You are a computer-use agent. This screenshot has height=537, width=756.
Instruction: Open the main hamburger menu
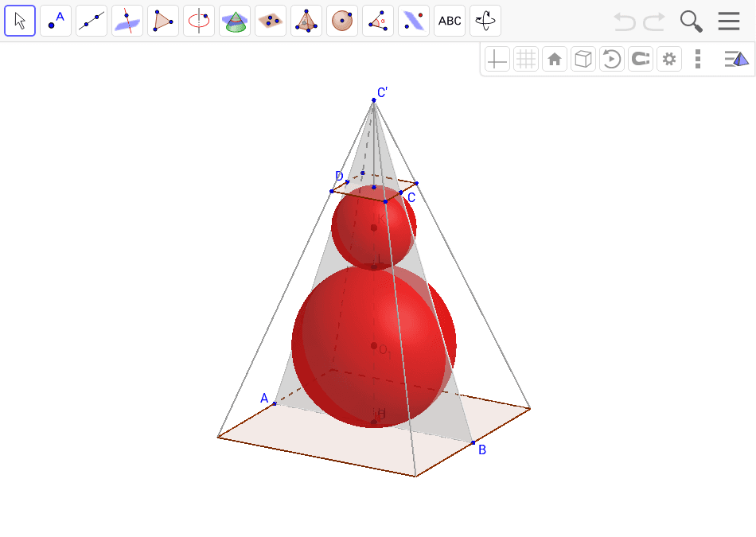(x=728, y=21)
